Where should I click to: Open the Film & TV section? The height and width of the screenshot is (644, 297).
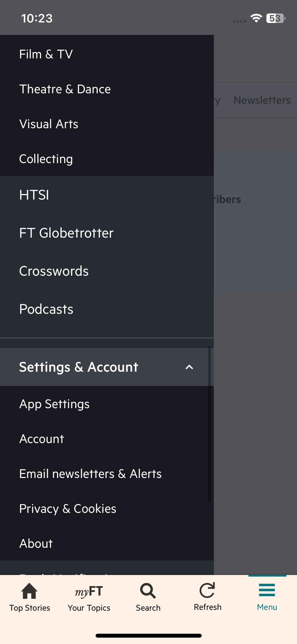pos(107,54)
